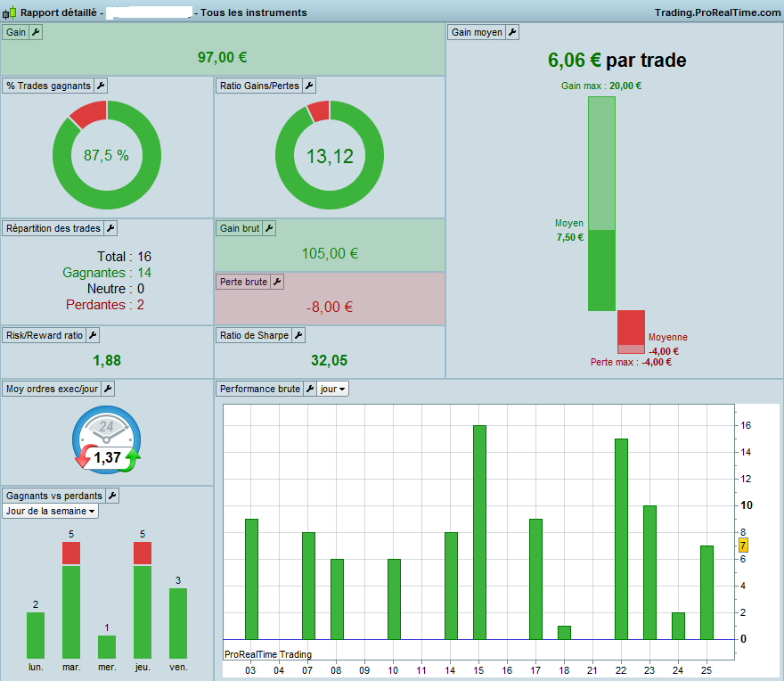This screenshot has width=784, height=681.
Task: Open the Jour de la semaine dropdown
Action: click(x=50, y=511)
